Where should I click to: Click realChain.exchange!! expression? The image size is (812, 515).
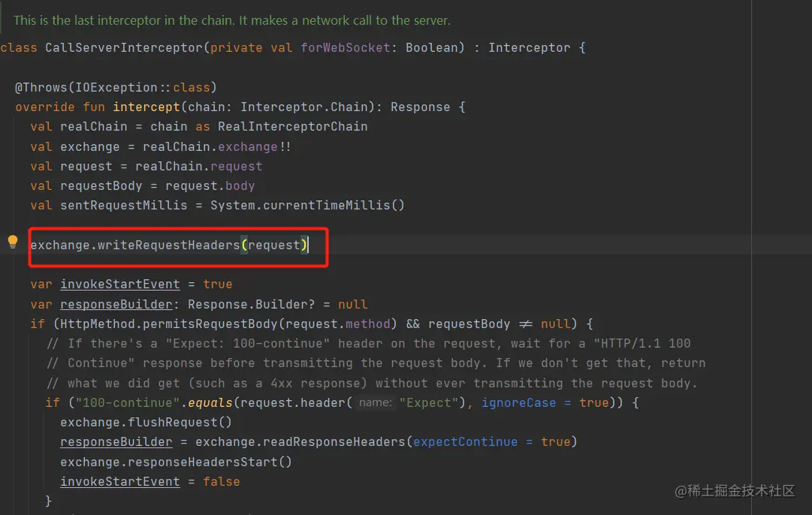pos(217,147)
